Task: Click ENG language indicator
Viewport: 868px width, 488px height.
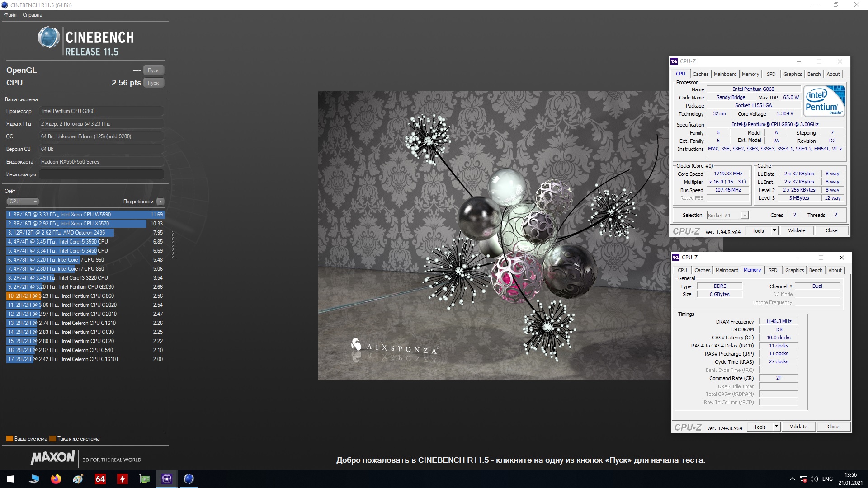Action: click(x=827, y=479)
